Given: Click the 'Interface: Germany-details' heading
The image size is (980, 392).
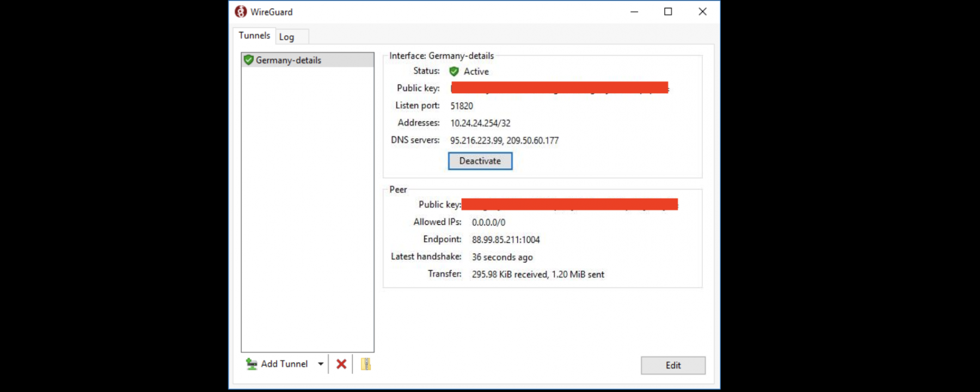Looking at the screenshot, I should (442, 56).
